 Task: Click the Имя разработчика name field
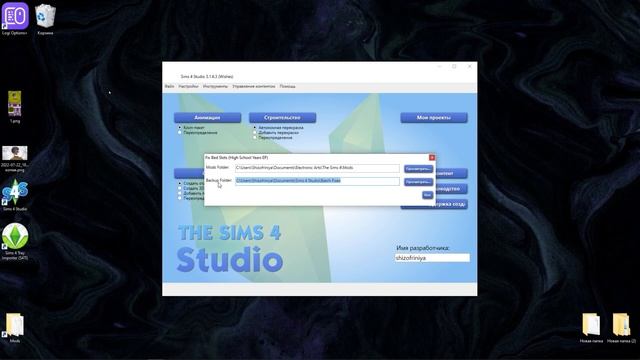(432, 258)
